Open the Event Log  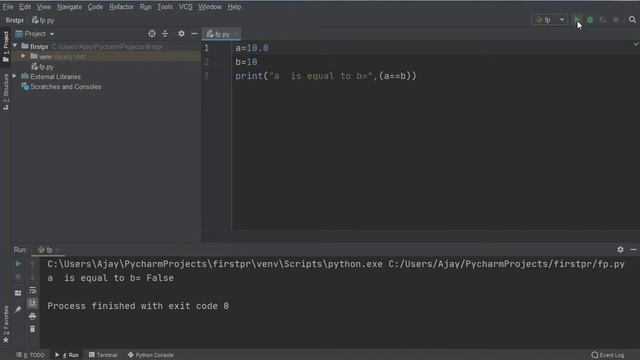[x=608, y=355]
